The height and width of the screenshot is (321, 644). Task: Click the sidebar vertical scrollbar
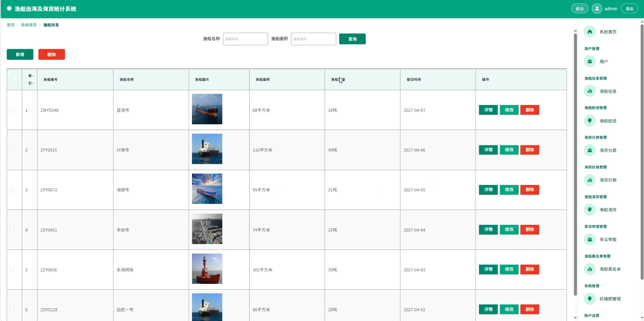click(642, 151)
